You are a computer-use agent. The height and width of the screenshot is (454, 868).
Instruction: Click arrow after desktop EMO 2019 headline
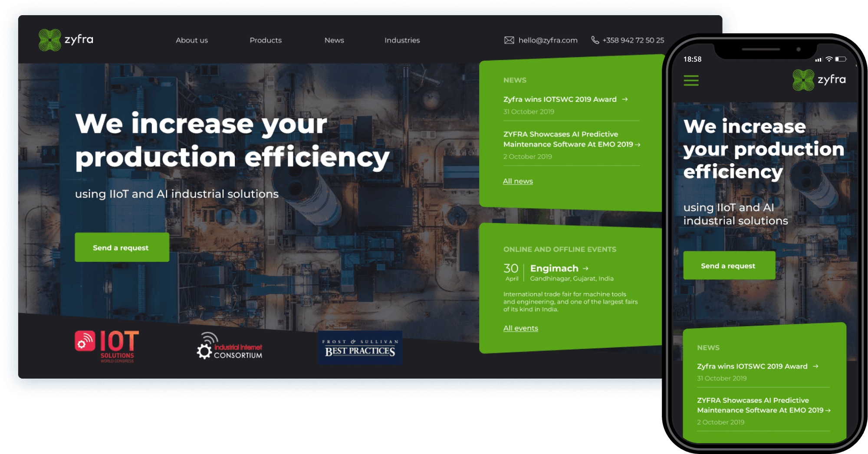[x=638, y=145]
